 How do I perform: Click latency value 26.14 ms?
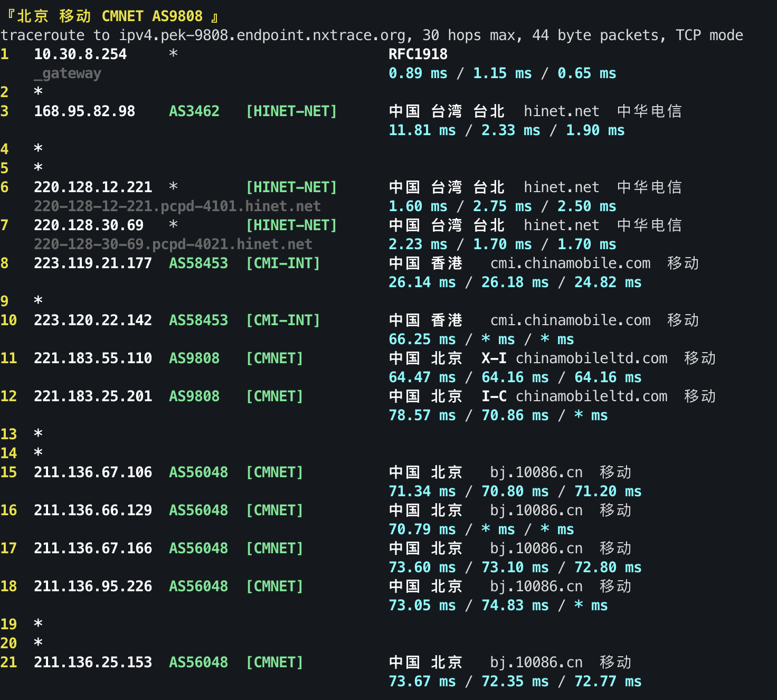pyautogui.click(x=422, y=282)
